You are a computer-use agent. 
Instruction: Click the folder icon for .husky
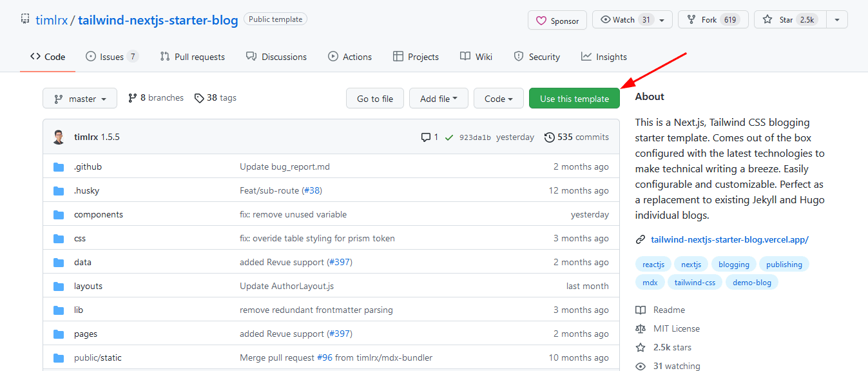click(x=59, y=191)
